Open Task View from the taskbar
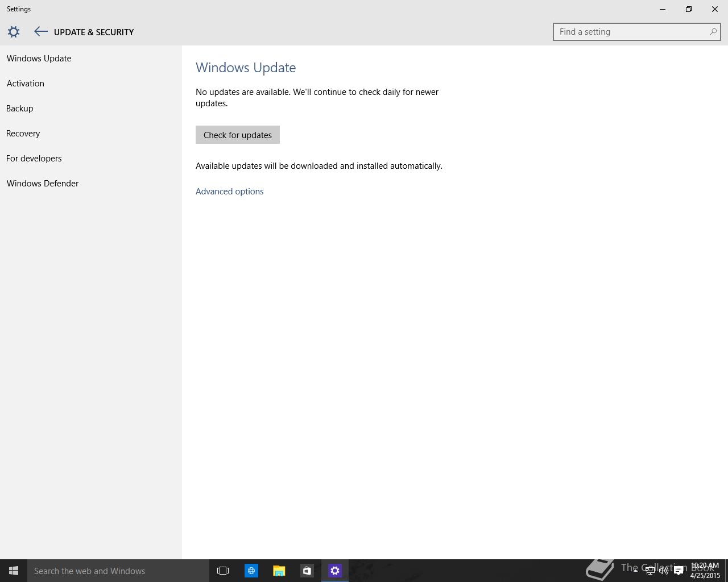Screen dimensions: 728x582 [223, 571]
